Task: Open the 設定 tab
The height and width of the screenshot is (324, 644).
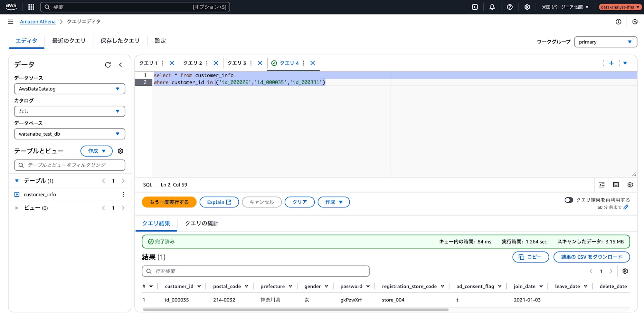Action: coord(160,41)
